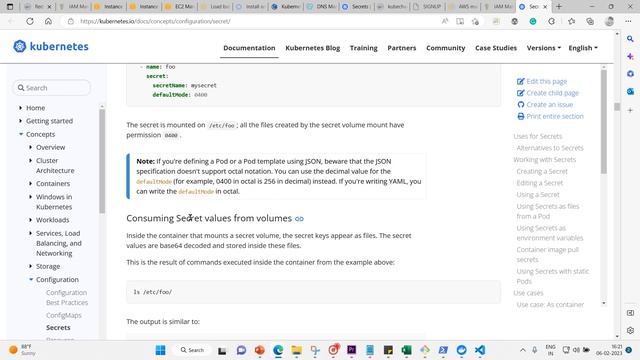The width and height of the screenshot is (640, 360).
Task: Open the Community nav item
Action: click(x=446, y=48)
